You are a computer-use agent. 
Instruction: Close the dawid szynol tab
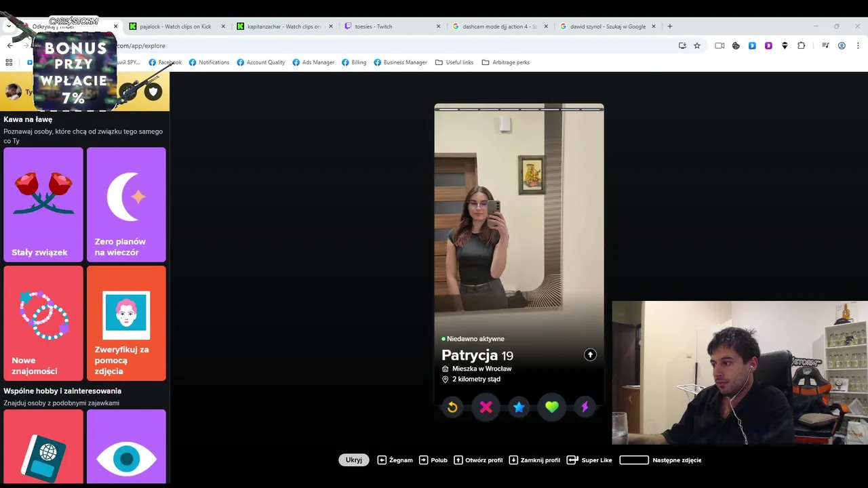tap(654, 26)
